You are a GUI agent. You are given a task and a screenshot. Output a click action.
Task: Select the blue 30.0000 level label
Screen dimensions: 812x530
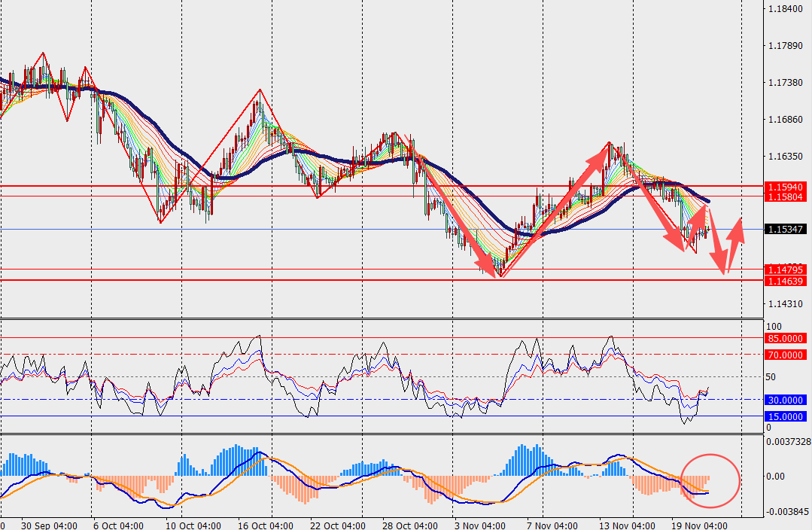pyautogui.click(x=785, y=400)
